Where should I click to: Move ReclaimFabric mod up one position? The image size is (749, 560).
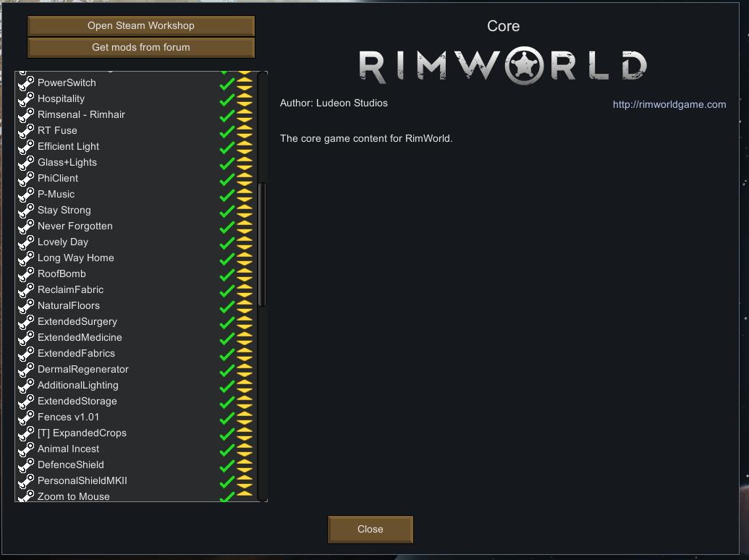tap(245, 287)
